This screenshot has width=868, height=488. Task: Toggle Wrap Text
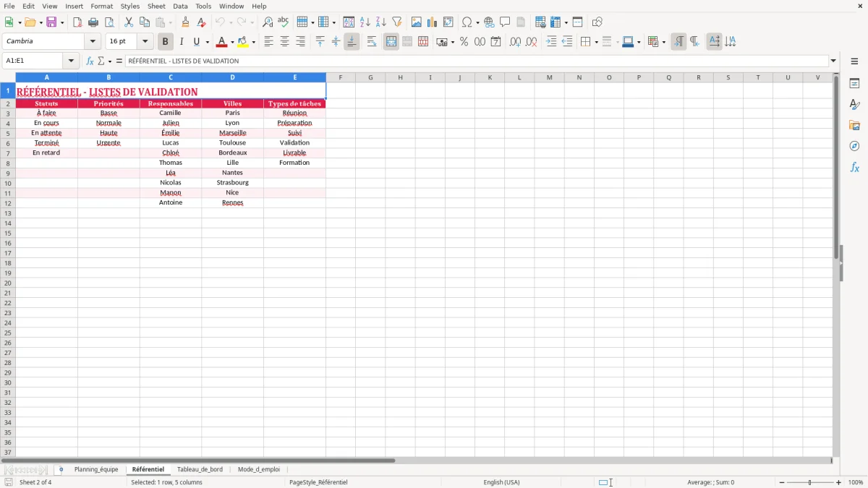[x=372, y=42]
